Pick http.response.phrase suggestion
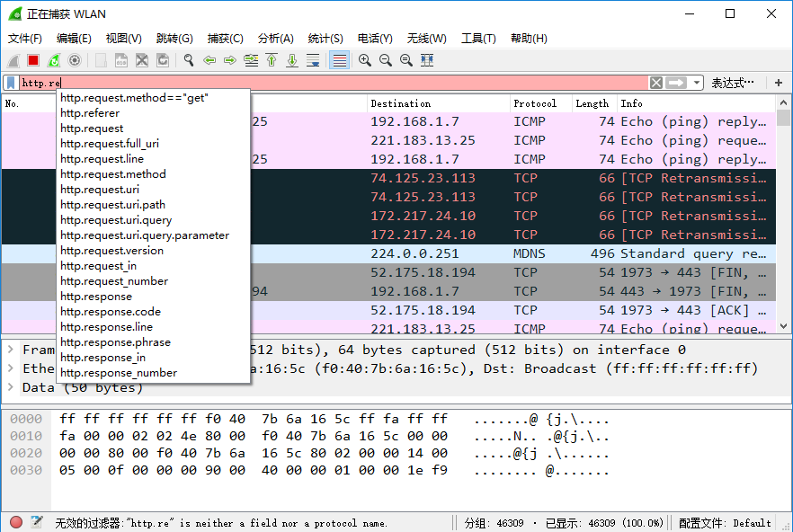Viewport: 793px width, 532px height. [153, 342]
